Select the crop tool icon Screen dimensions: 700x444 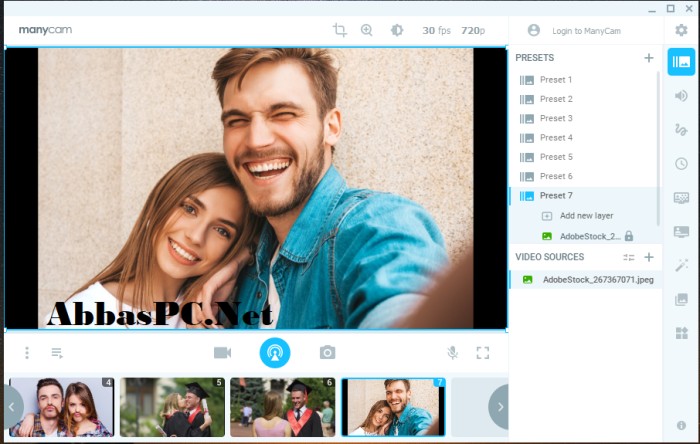pyautogui.click(x=340, y=30)
